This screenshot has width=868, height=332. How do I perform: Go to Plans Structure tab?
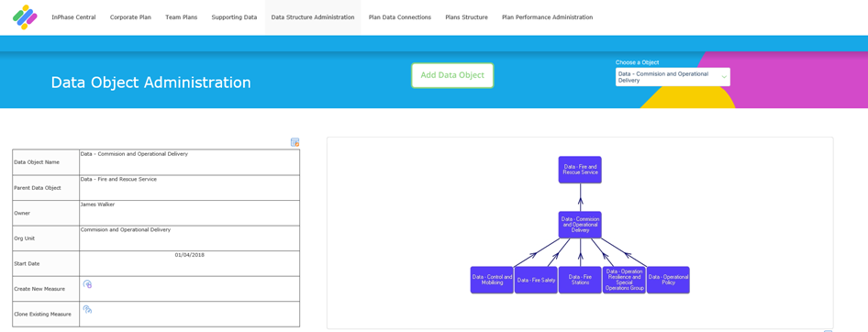point(467,17)
